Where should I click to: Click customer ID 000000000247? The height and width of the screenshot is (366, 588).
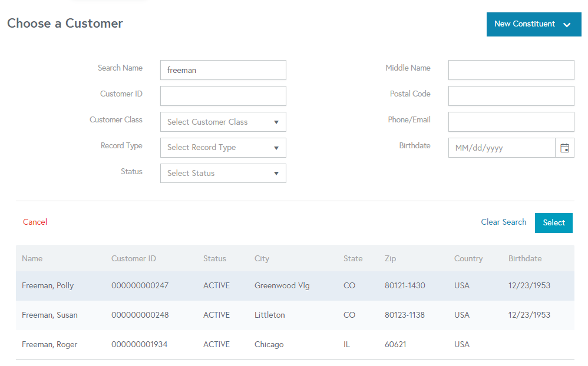140,285
